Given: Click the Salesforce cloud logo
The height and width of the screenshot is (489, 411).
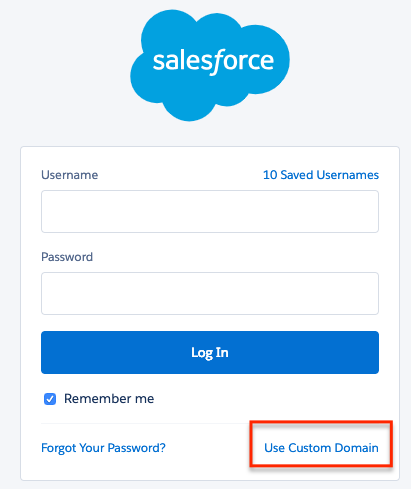Looking at the screenshot, I should coord(210,65).
